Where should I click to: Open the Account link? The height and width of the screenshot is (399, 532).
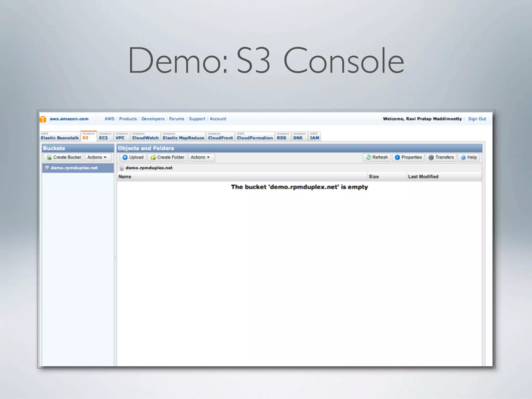(218, 119)
